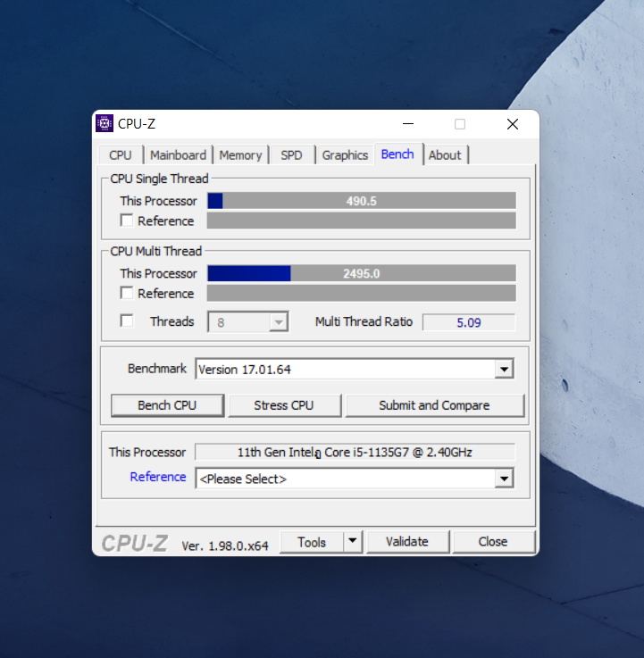Screen dimensions: 644x658
Task: Enable the Multi Thread Reference checkbox
Action: pos(126,293)
